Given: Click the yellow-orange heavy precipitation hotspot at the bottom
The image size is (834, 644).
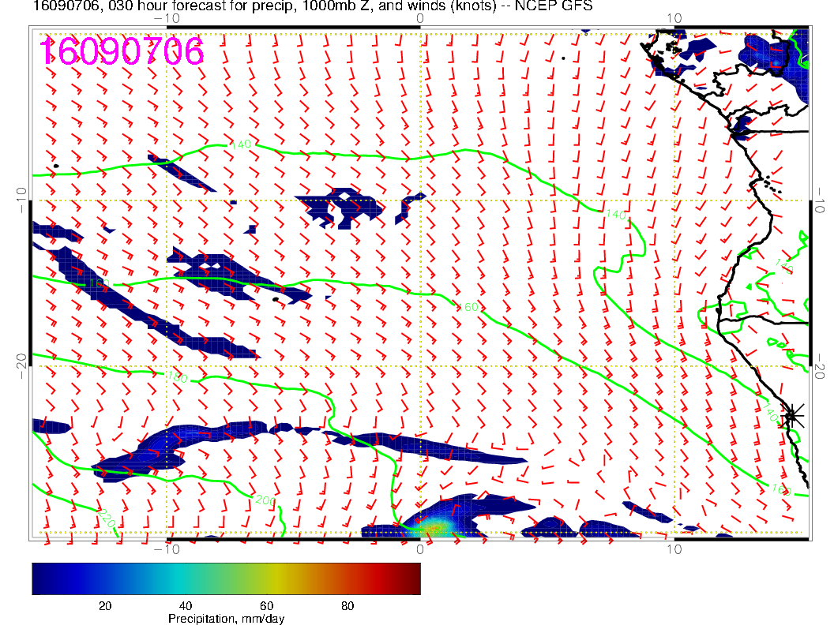Looking at the screenshot, I should coord(433,528).
